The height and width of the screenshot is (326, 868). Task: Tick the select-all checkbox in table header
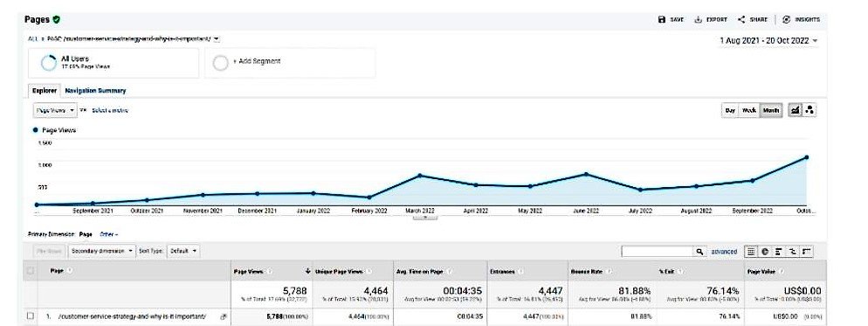[x=31, y=271]
